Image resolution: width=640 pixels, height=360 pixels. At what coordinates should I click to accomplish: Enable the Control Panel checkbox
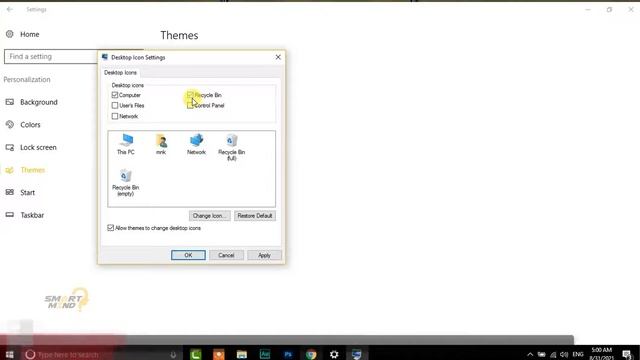[x=190, y=105]
